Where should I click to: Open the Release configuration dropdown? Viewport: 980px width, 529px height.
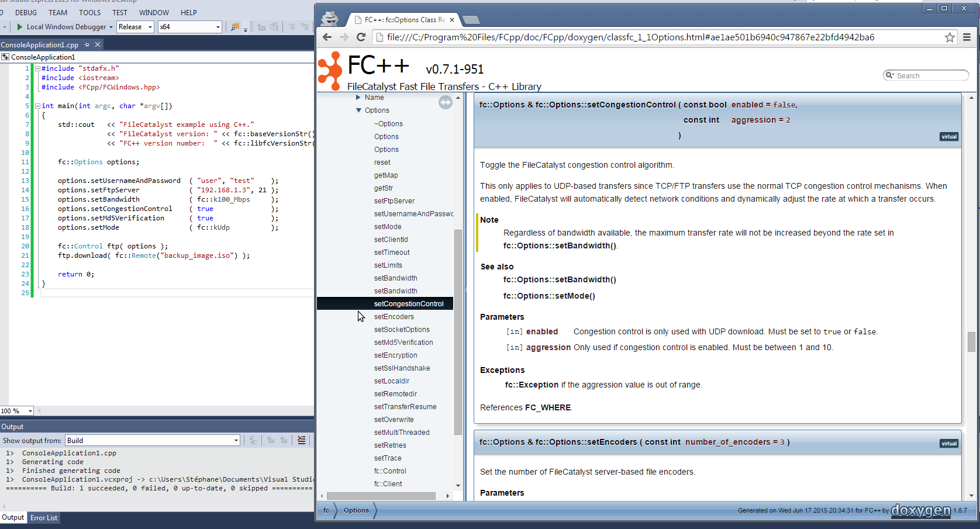(150, 27)
